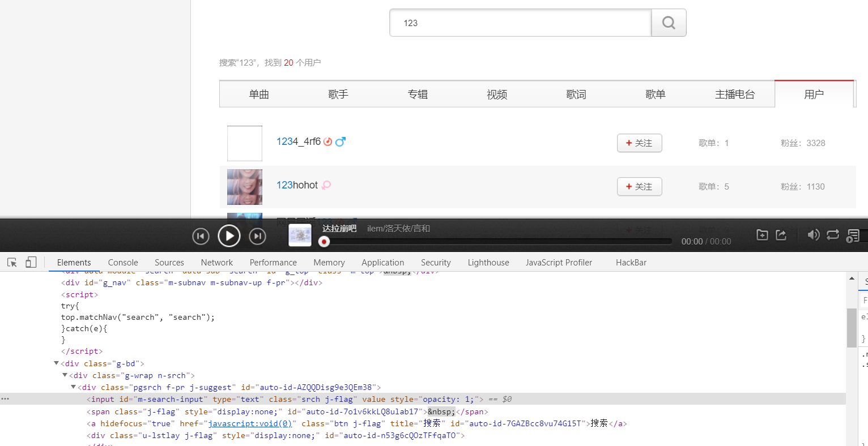Skip to next track in player
The image size is (868, 446).
(257, 236)
